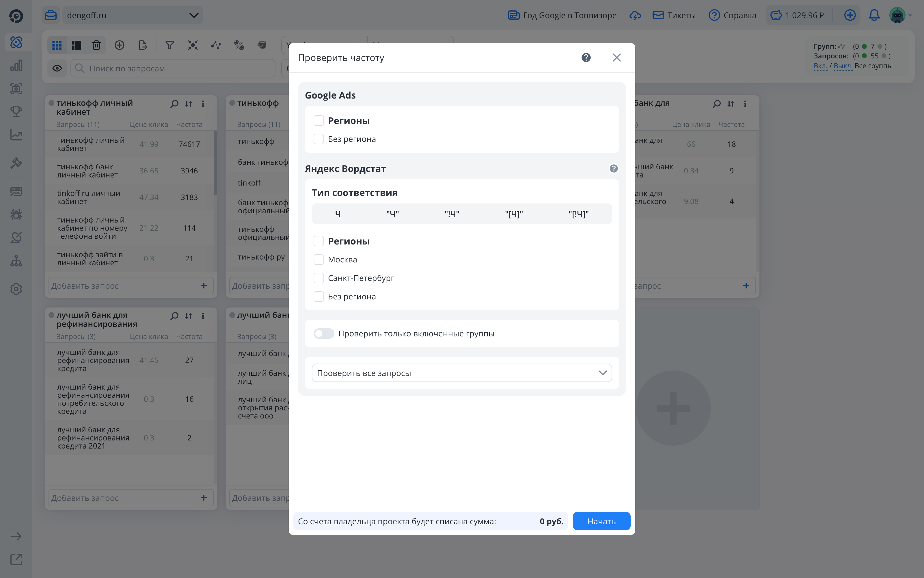Screen dimensions: 924x578
Task: Check the Москва checkbox
Action: 319,260
